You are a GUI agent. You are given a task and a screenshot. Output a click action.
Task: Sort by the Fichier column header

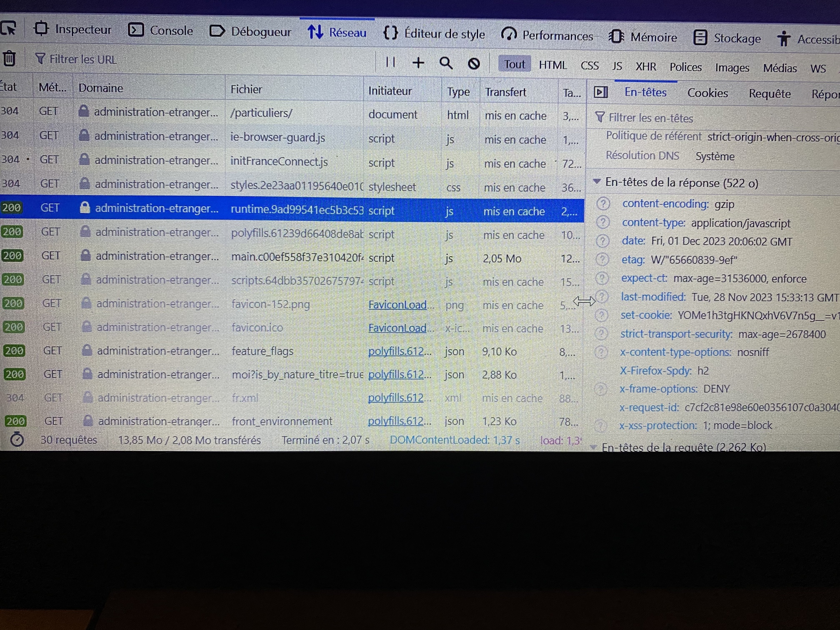(295, 90)
